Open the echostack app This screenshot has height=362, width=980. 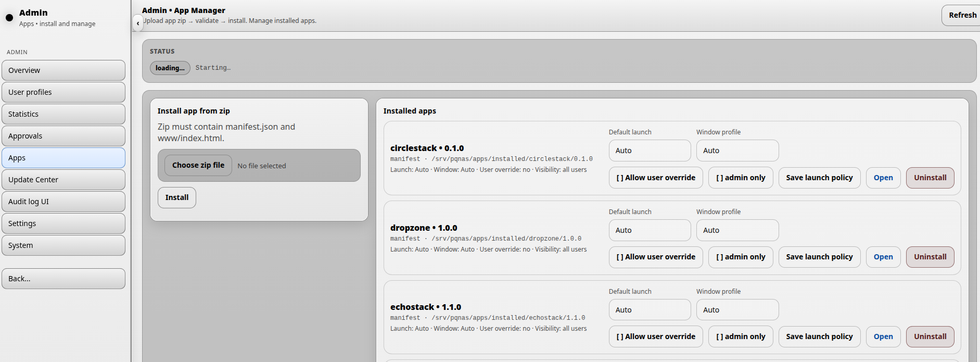[883, 336]
